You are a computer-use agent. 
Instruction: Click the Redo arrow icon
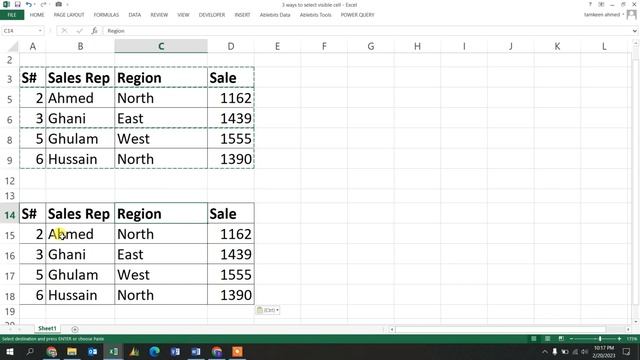pyautogui.click(x=43, y=4)
